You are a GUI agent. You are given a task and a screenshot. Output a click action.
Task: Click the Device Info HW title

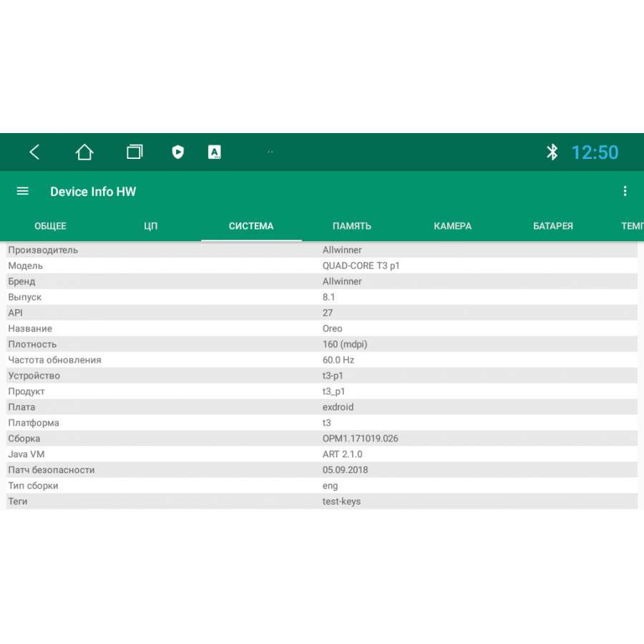point(93,191)
